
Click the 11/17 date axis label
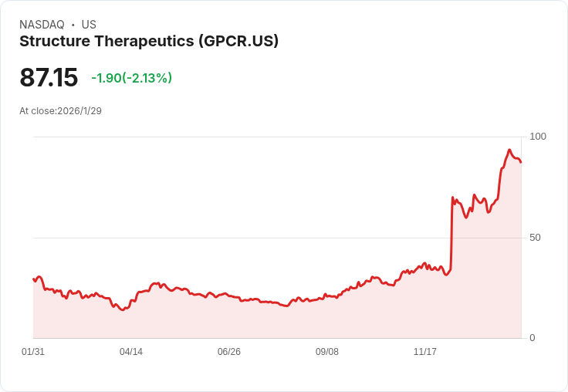click(425, 351)
